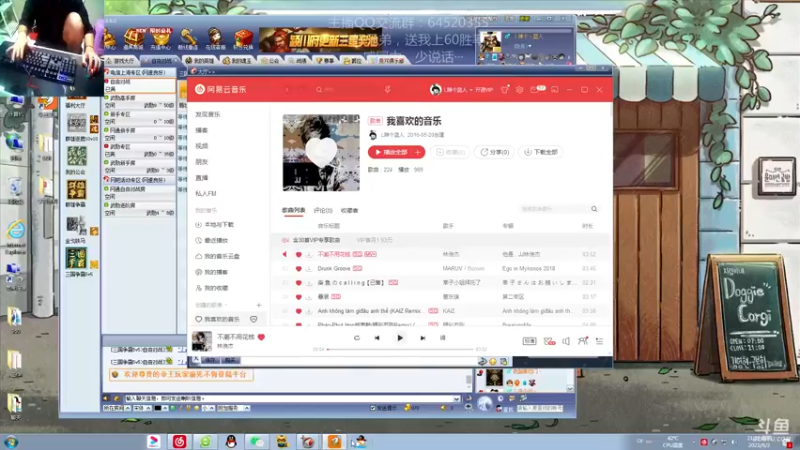This screenshot has width=800, height=450.
Task: Unlike the Drunk Groove song heart
Action: pyautogui.click(x=298, y=268)
